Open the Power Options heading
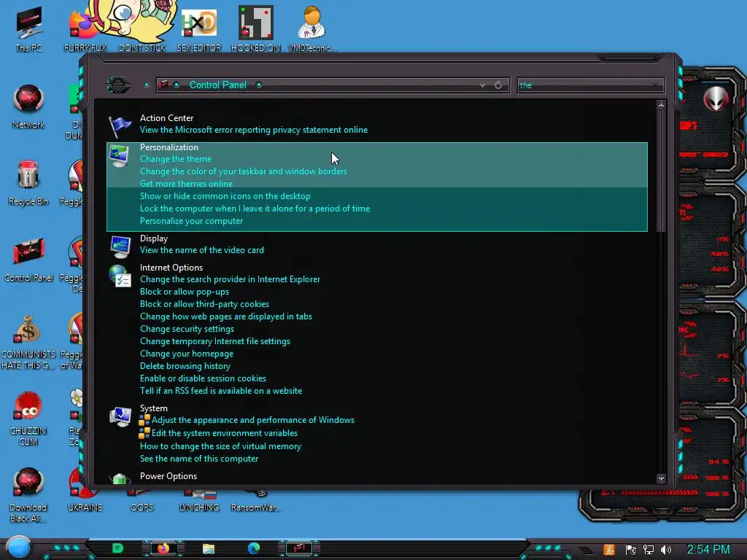This screenshot has height=560, width=747. [x=169, y=476]
